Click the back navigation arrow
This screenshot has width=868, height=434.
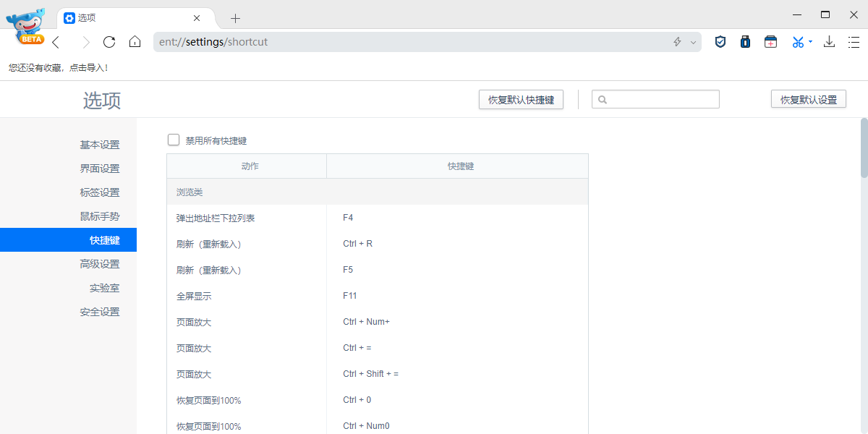tap(56, 42)
